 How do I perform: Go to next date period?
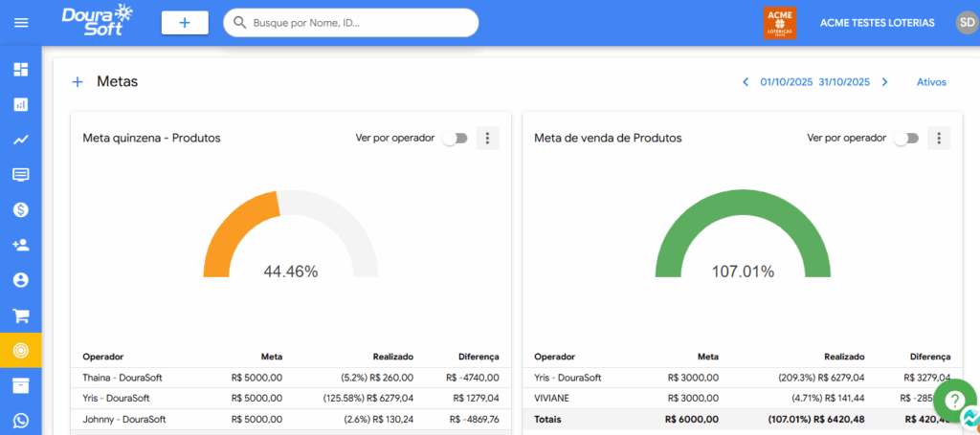[884, 82]
